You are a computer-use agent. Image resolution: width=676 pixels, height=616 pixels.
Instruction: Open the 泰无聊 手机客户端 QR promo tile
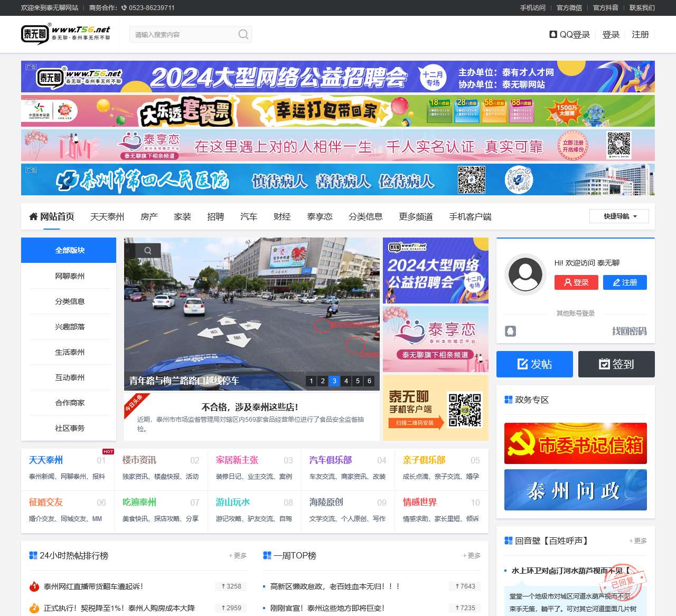436,407
